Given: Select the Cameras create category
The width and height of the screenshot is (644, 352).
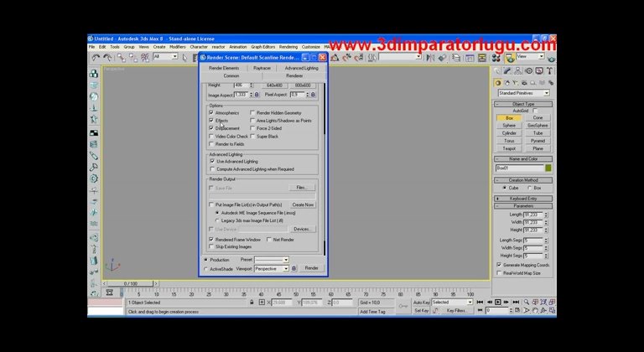Looking at the screenshot, I should pos(523,83).
